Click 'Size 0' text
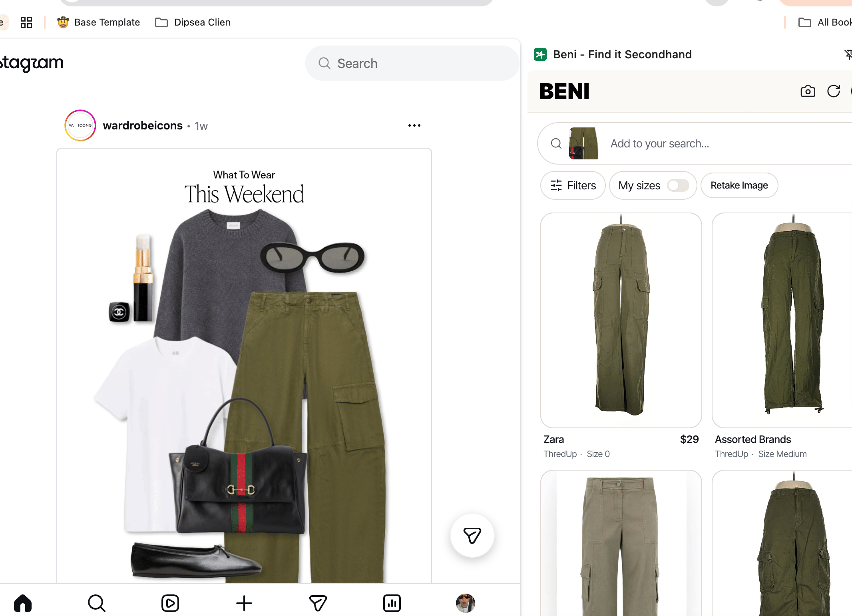The width and height of the screenshot is (852, 616). (598, 454)
